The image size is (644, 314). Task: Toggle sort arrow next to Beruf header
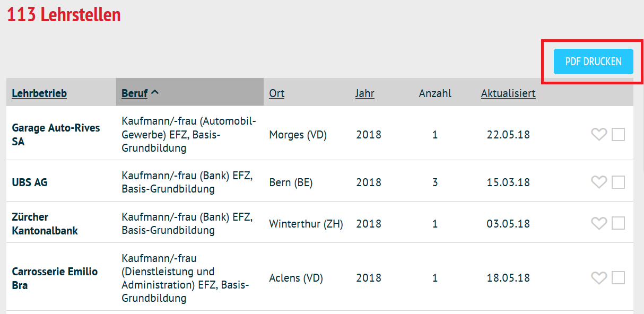pos(155,92)
